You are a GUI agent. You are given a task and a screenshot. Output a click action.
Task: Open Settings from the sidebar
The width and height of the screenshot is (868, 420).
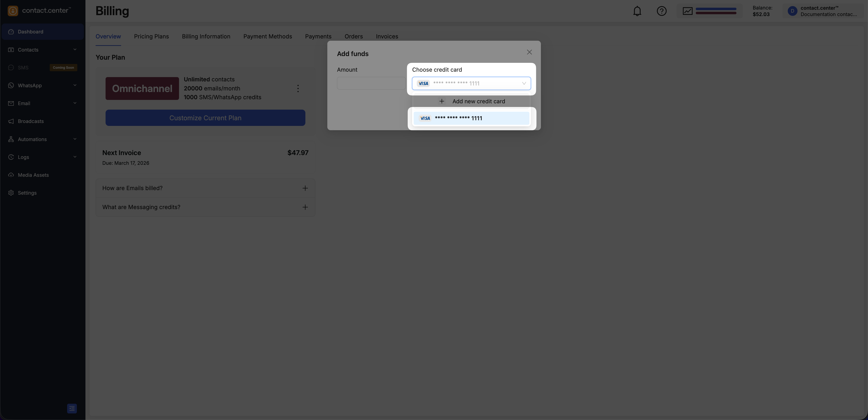click(27, 193)
